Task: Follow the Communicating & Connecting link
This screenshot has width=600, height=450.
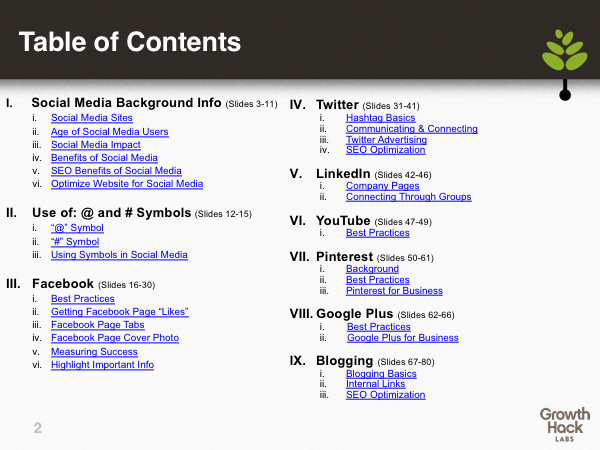Action: click(412, 129)
